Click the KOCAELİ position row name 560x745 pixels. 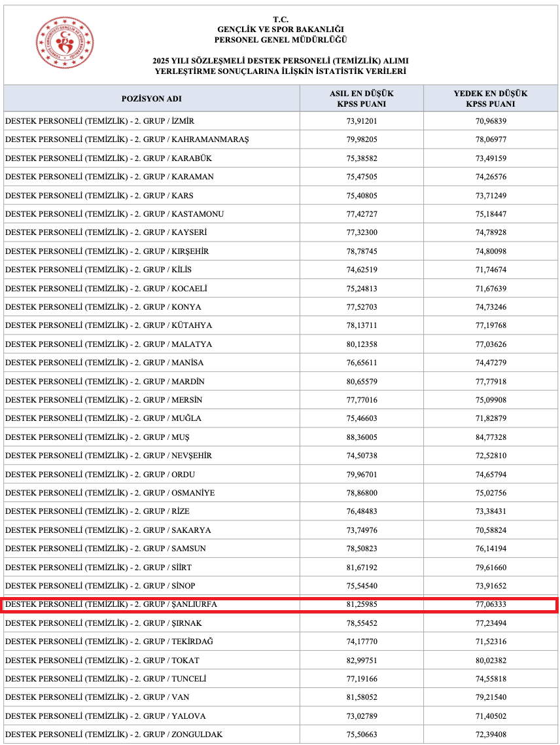point(106,289)
